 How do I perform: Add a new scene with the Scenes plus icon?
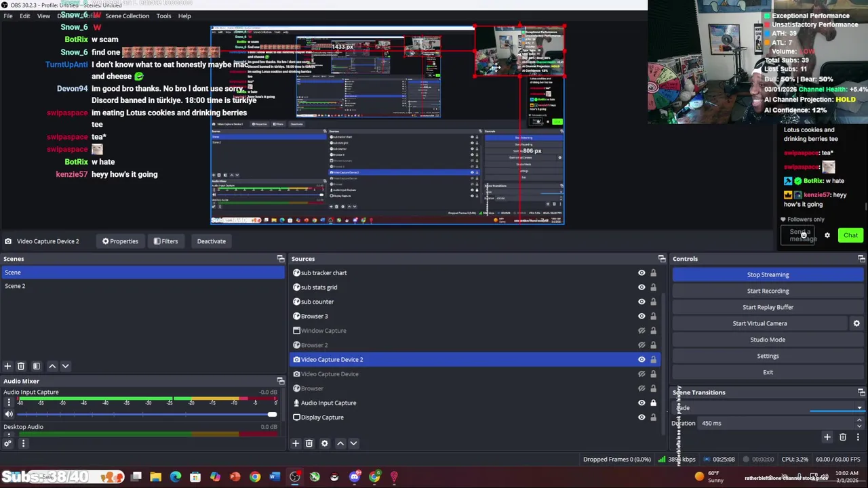pyautogui.click(x=7, y=366)
